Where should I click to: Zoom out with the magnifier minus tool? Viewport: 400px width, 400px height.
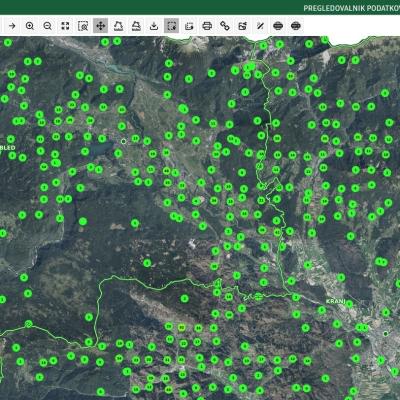pyautogui.click(x=47, y=26)
